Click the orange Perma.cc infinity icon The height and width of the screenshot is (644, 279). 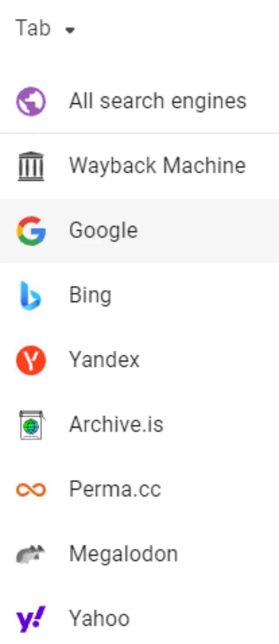coord(31,489)
